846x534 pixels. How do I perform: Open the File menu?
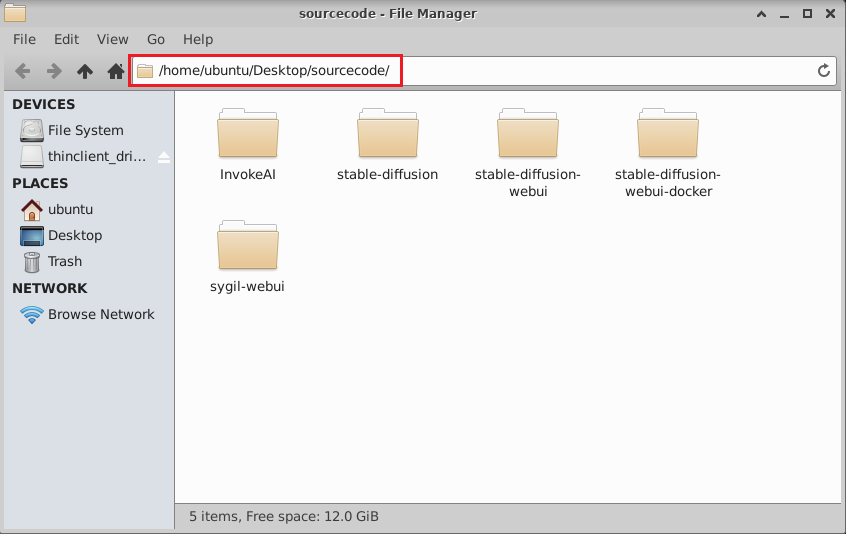pyautogui.click(x=24, y=39)
